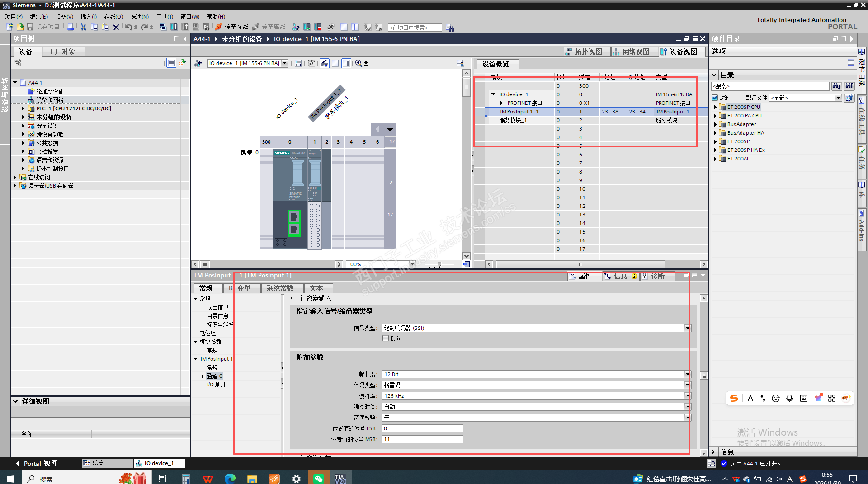Viewport: 868px width, 484px height.
Task: Click the Cut scissors icon
Action: (x=83, y=27)
